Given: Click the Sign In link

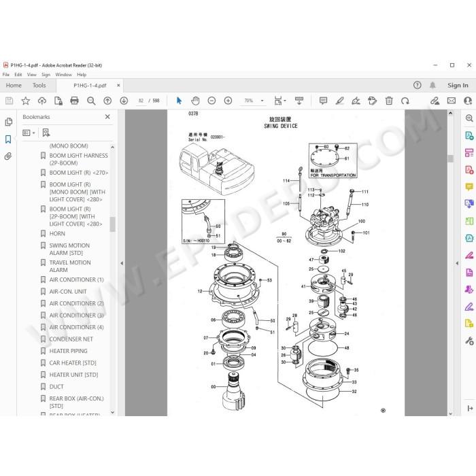Looking at the screenshot, I should pyautogui.click(x=458, y=85).
